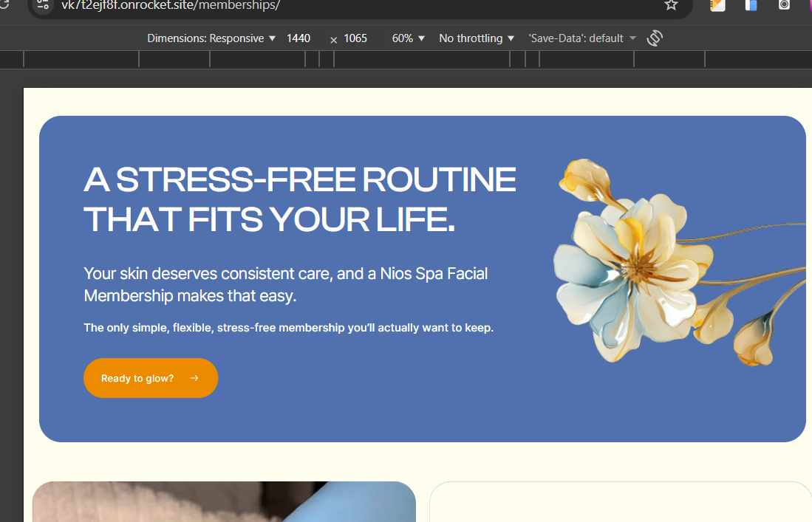Screen dimensions: 812x522
Task: Bookmark this page with the star icon
Action: click(671, 4)
